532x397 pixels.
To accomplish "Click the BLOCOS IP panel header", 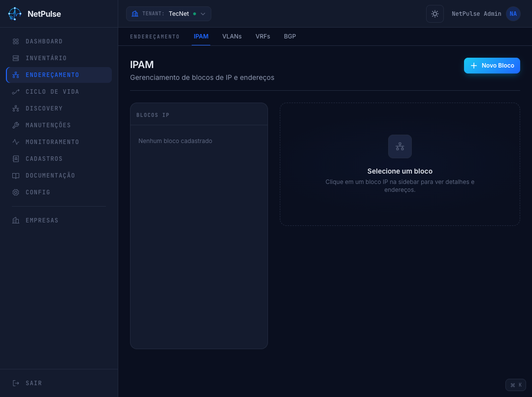I will click(153, 115).
